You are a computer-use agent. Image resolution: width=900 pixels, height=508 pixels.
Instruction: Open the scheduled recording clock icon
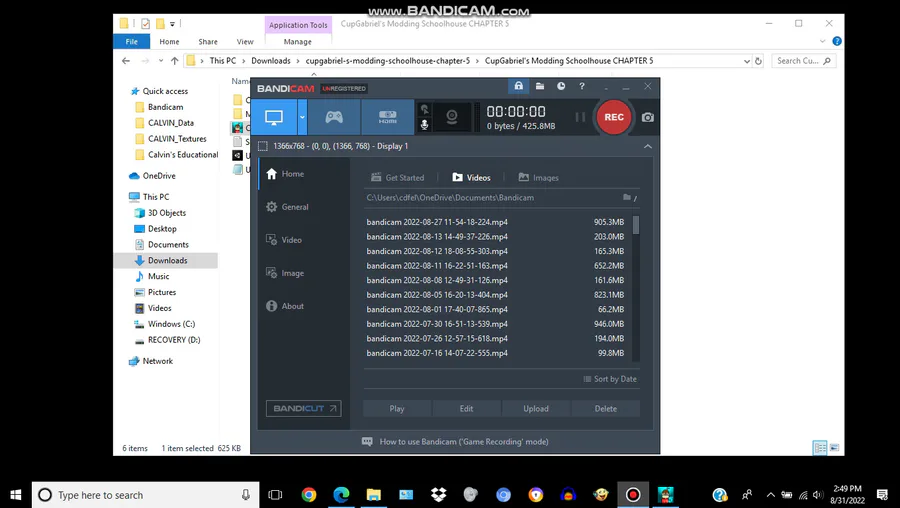point(561,86)
